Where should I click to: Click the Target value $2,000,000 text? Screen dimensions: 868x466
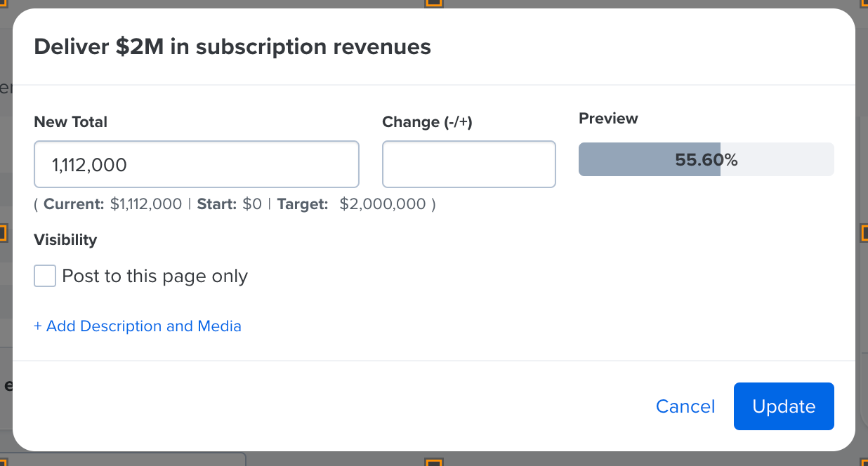(x=383, y=204)
